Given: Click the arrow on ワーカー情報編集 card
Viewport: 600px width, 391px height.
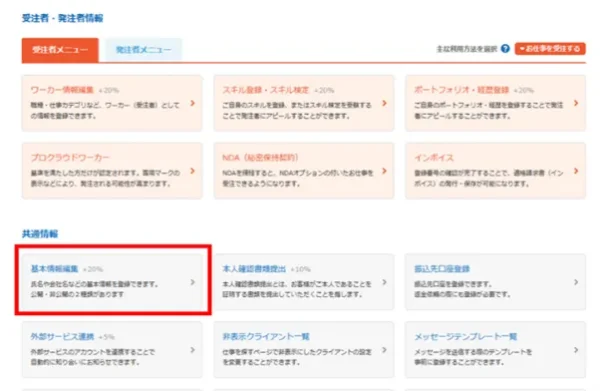Looking at the screenshot, I should [192, 103].
